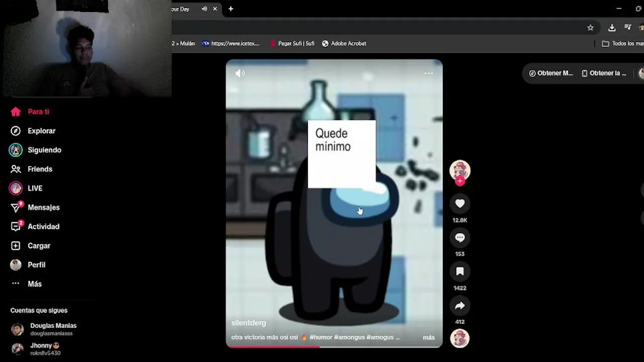Click Cargar to upload a video
The width and height of the screenshot is (644, 362).
[30, 246]
